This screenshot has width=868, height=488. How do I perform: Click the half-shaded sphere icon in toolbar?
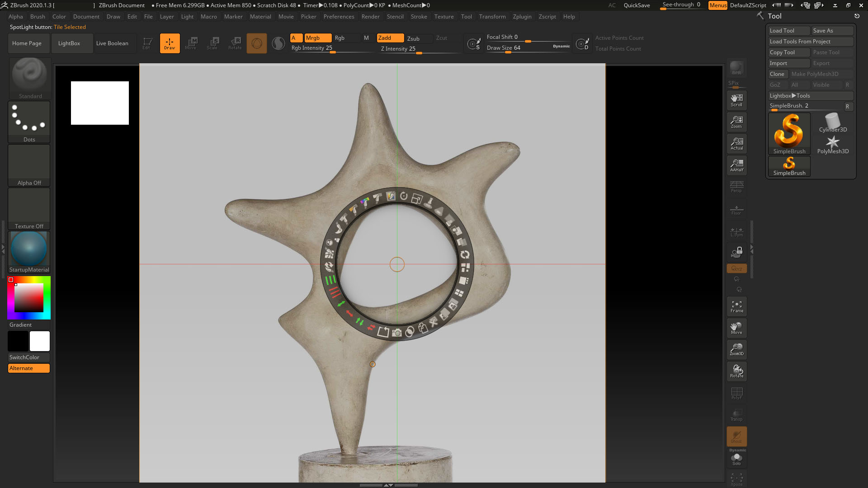click(x=278, y=43)
